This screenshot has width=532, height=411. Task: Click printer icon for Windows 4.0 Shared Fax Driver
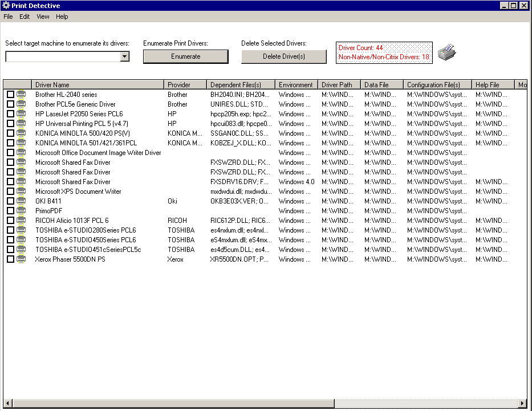pyautogui.click(x=21, y=182)
